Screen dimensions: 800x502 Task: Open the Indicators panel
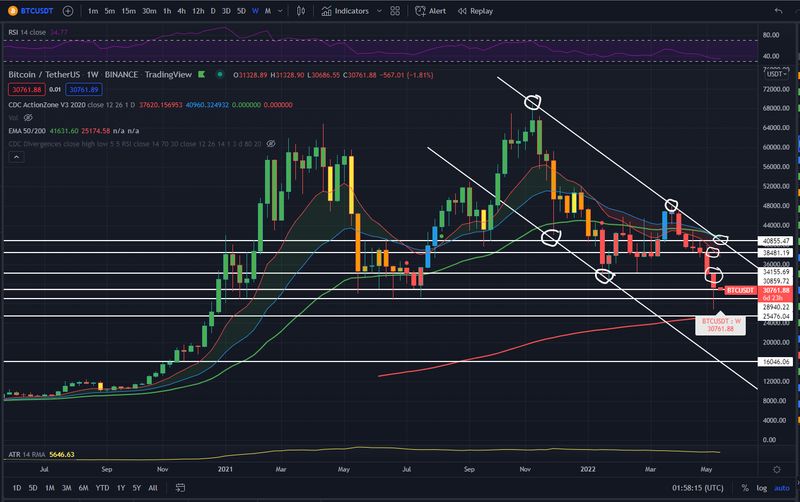[345, 11]
